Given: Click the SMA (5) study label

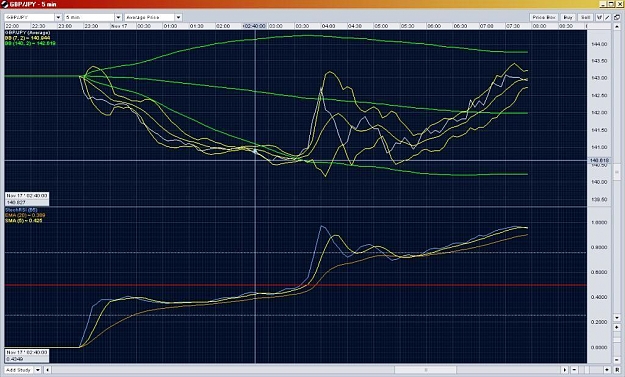Looking at the screenshot, I should (x=24, y=220).
